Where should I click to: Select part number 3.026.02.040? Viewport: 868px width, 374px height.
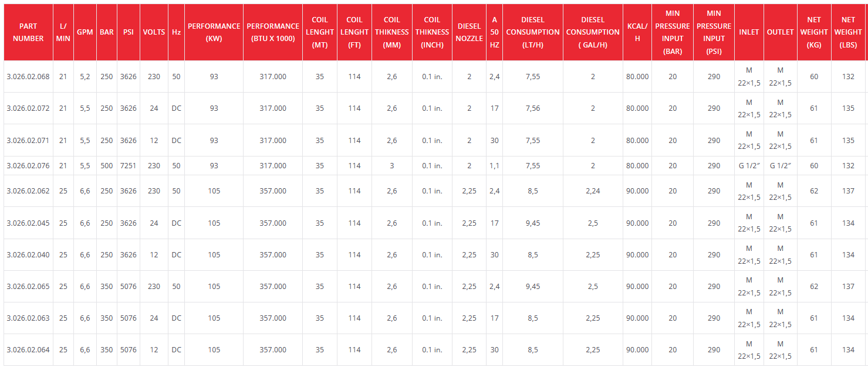point(28,255)
